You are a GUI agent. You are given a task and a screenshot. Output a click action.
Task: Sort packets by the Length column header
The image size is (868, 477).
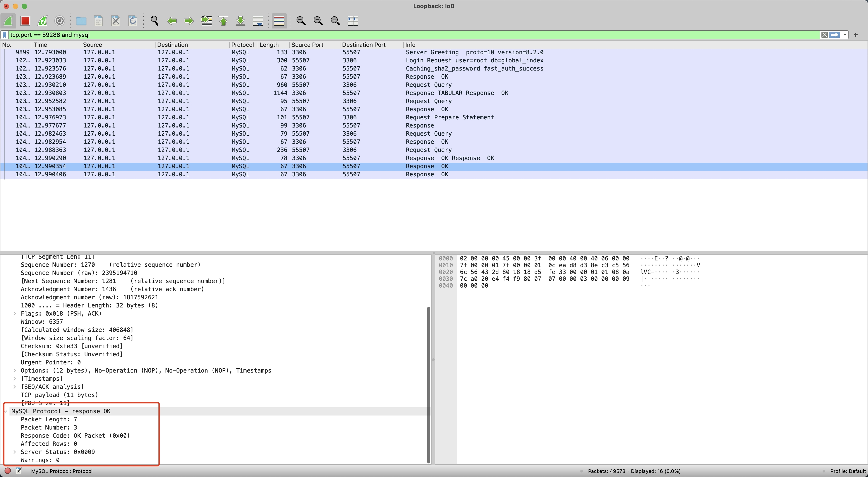pyautogui.click(x=269, y=45)
